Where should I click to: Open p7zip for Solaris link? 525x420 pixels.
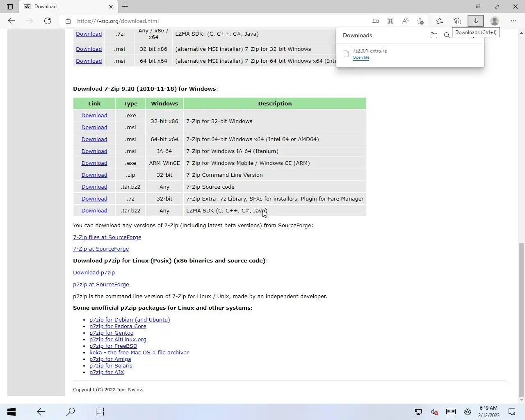(x=111, y=365)
